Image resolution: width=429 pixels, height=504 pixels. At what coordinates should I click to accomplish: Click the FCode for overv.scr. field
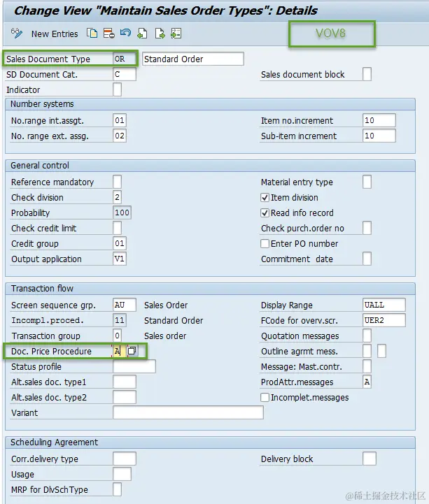[384, 320]
